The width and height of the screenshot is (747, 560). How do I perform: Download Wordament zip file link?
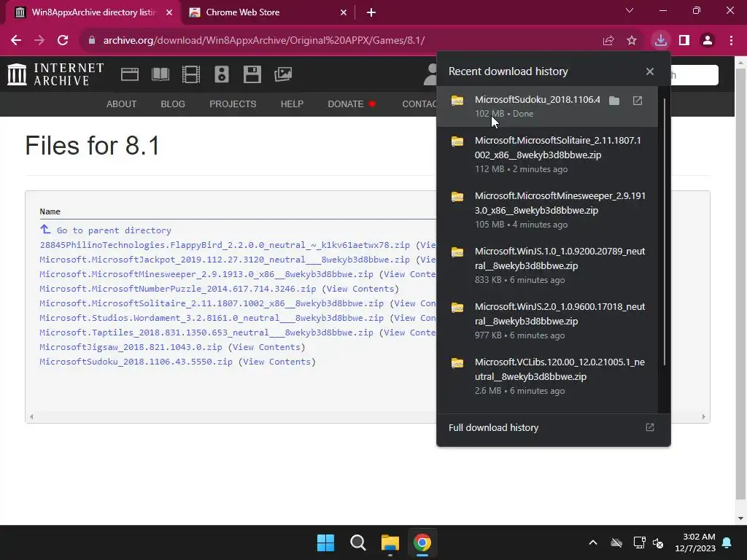[212, 318]
